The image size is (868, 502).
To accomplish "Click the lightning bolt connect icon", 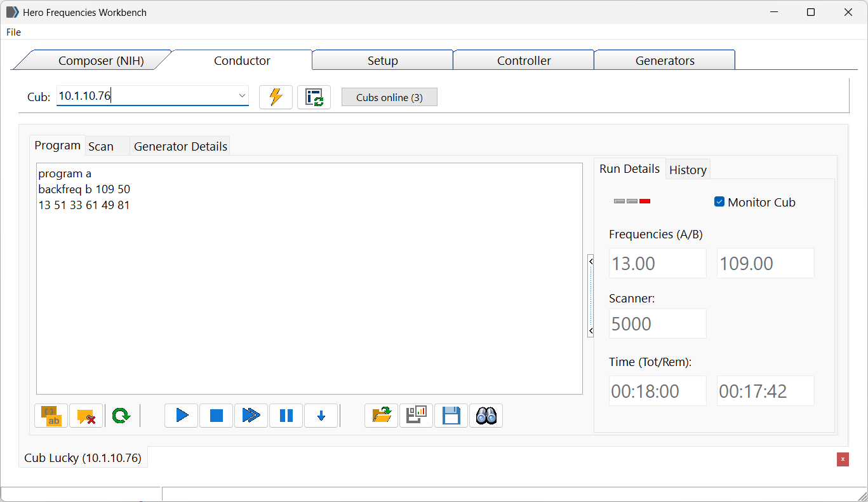I will click(x=276, y=97).
